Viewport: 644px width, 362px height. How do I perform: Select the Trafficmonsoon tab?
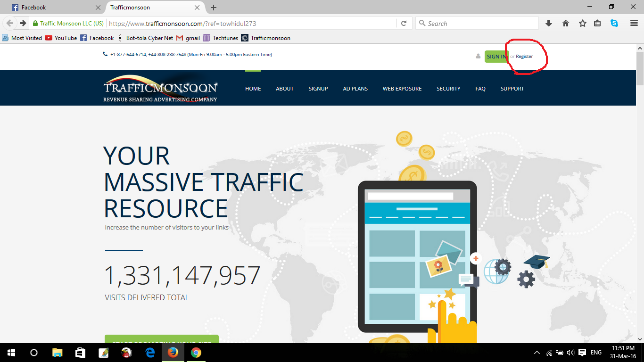156,8
